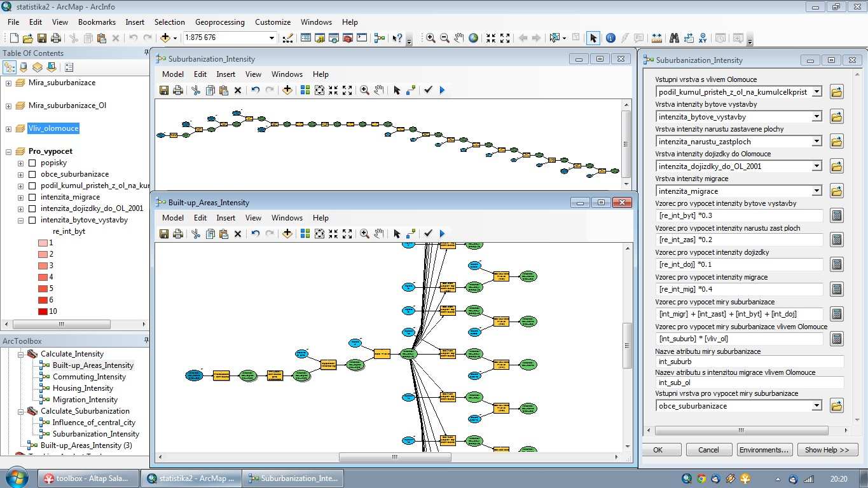Screen dimensions: 868x488
Task: Click the symbol swatch for class 5
Action: point(43,288)
